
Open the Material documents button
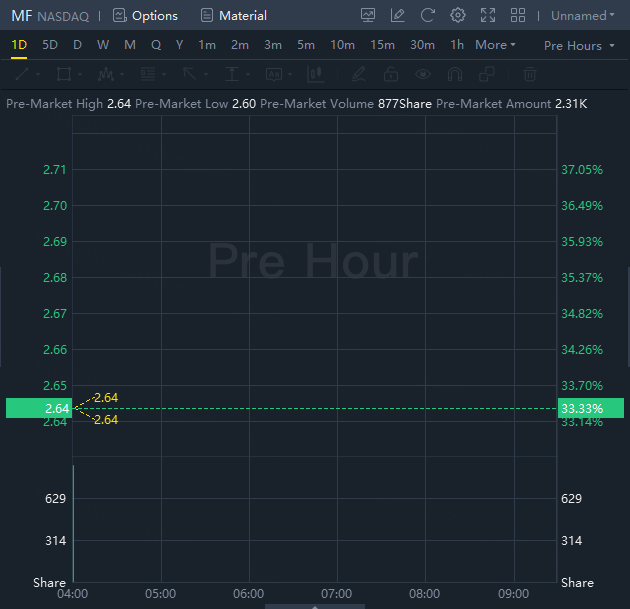[233, 16]
